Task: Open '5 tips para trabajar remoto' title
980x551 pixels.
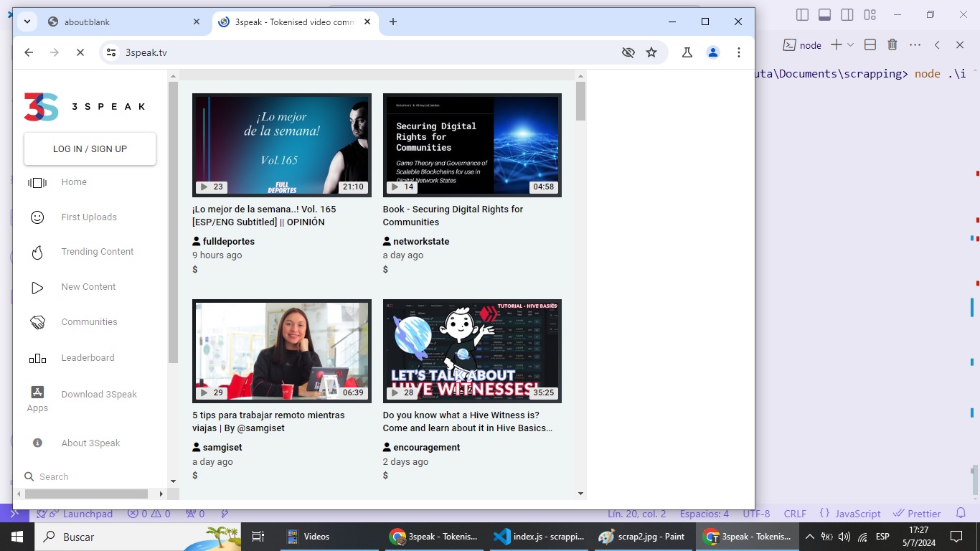Action: click(x=268, y=422)
